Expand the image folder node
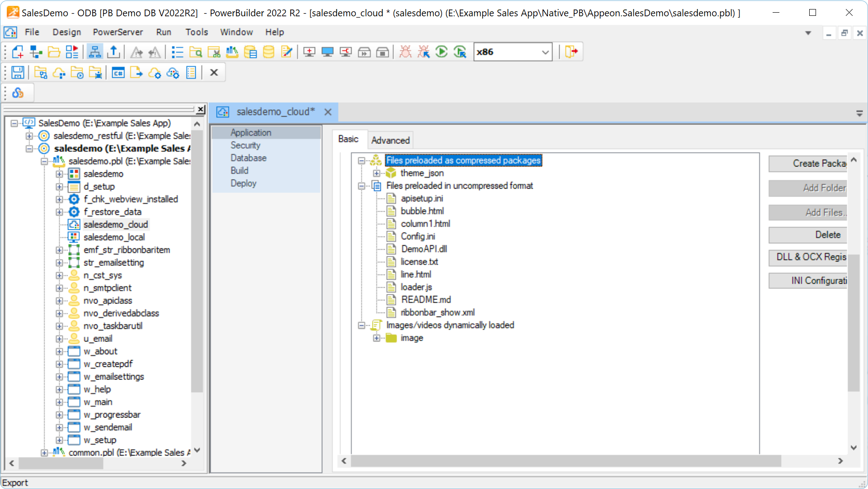 tap(376, 338)
